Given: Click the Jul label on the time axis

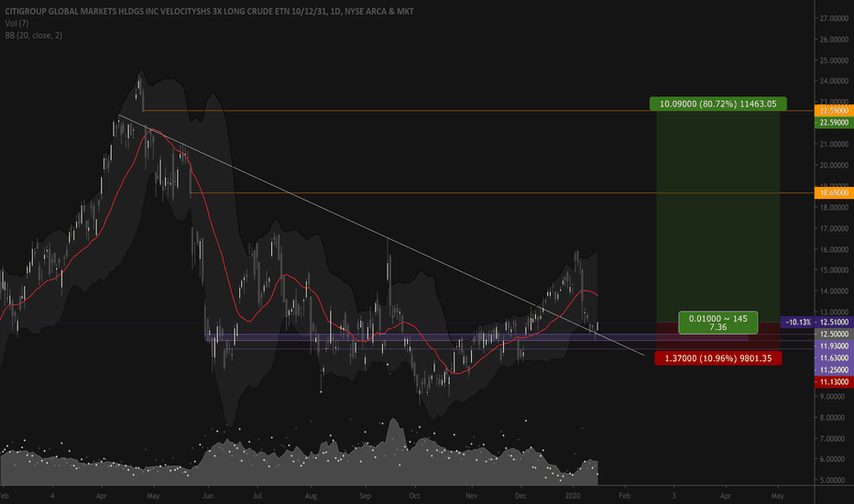Looking at the screenshot, I should (x=257, y=496).
